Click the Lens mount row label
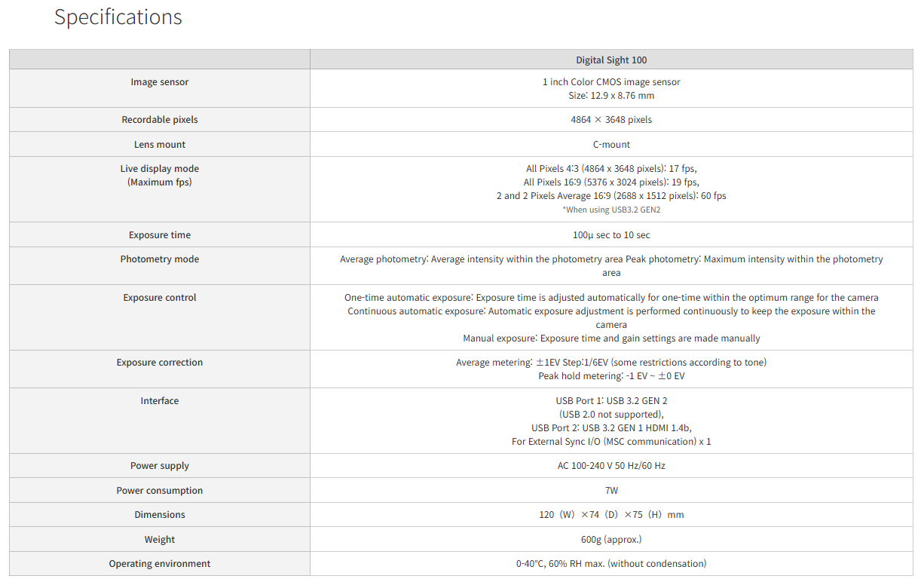 (160, 145)
